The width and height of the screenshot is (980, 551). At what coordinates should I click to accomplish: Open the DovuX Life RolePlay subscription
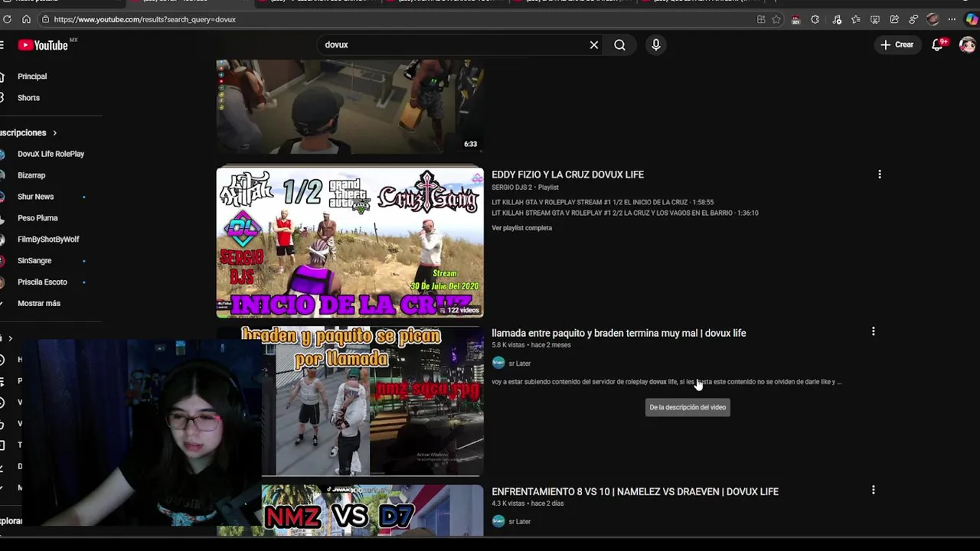(51, 154)
